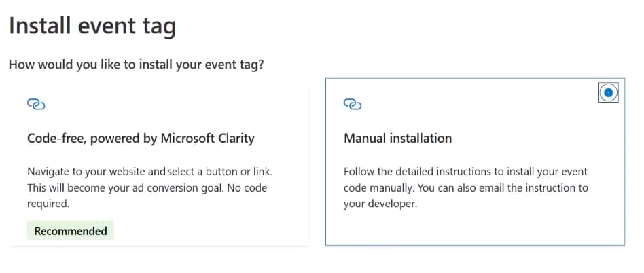Viewport: 644px width, 273px height.
Task: Click 'select a button or link' text
Action: [x=220, y=172]
